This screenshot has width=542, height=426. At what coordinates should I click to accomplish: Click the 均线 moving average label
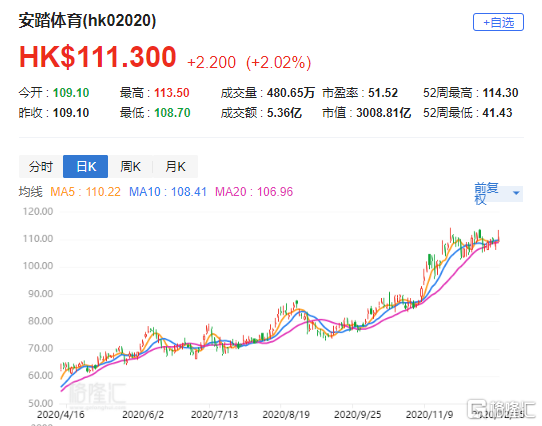[30, 192]
